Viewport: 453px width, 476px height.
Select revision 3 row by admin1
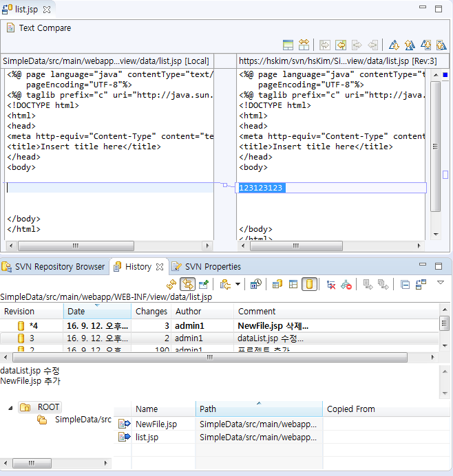pos(220,338)
